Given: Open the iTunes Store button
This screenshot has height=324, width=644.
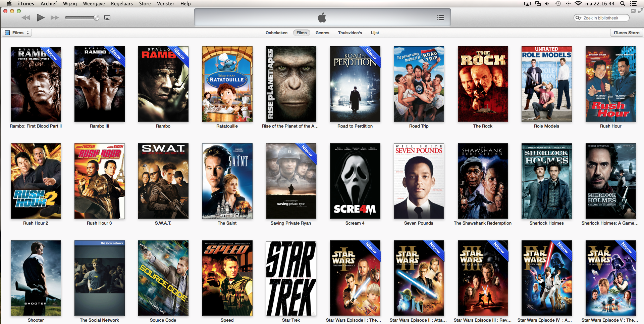Looking at the screenshot, I should pyautogui.click(x=626, y=33).
